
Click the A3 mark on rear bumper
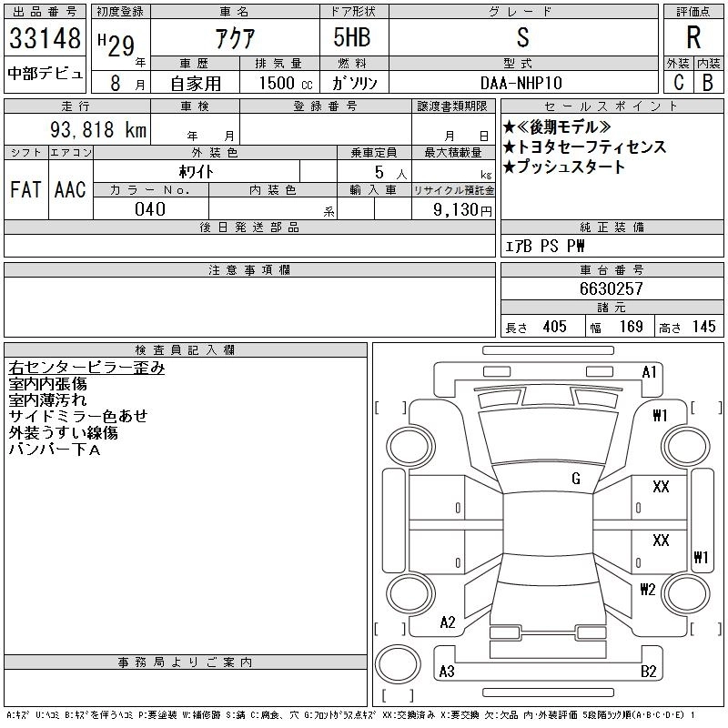click(447, 672)
